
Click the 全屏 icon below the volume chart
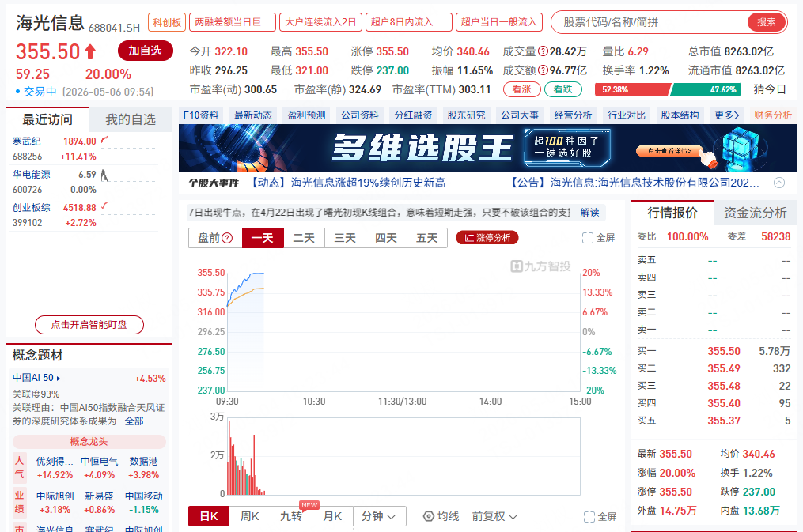click(x=589, y=517)
